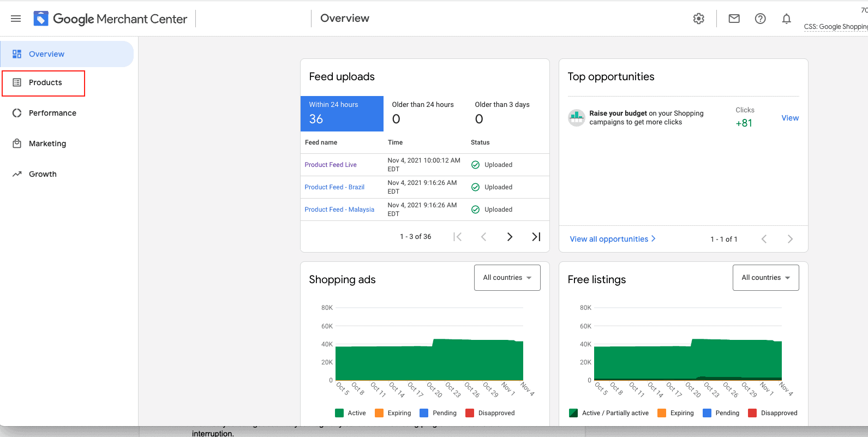Open the Product Feed - Malaysia link
This screenshot has width=868, height=437.
[339, 209]
